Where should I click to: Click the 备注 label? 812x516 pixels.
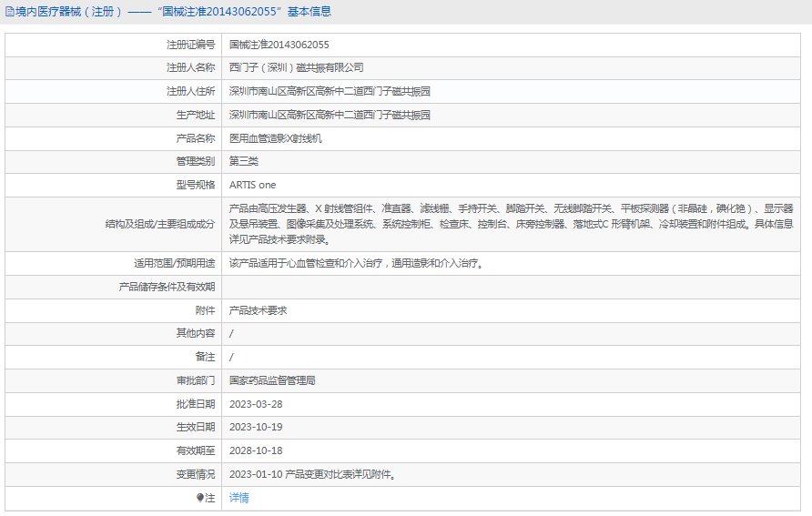tap(205, 357)
